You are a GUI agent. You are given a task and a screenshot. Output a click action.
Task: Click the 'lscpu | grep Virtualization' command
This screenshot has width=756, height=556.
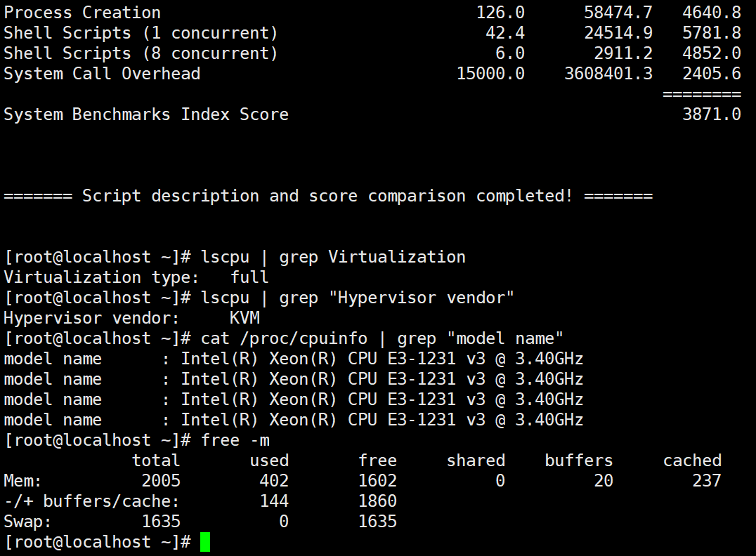332,257
